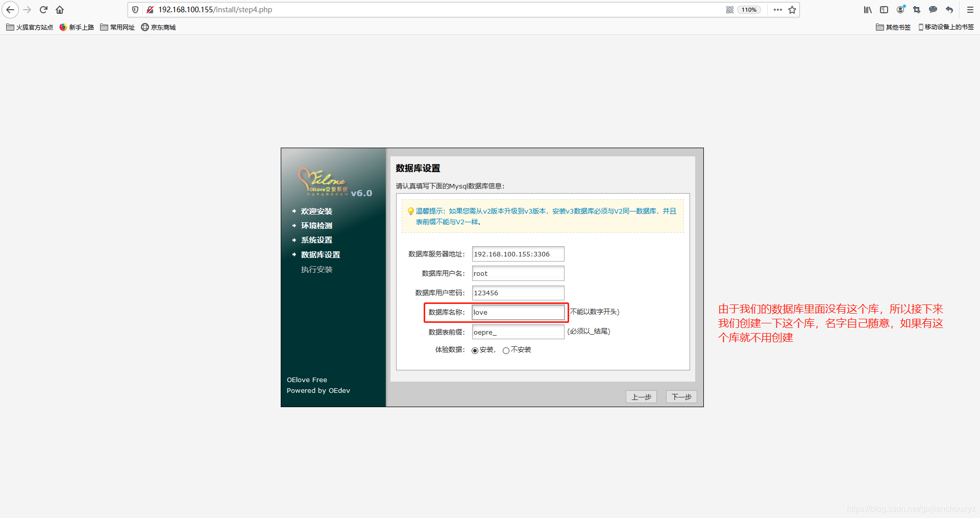Image resolution: width=980 pixels, height=518 pixels.
Task: Bookmark this page with the star
Action: point(792,10)
